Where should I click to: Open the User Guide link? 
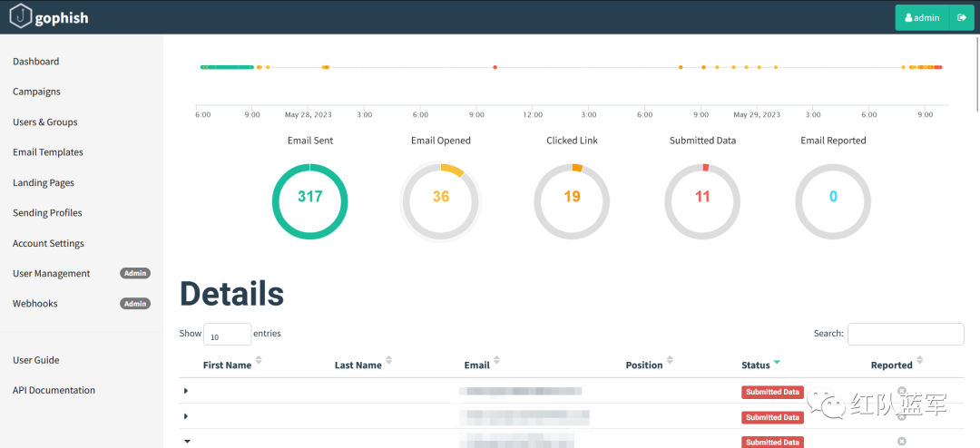click(36, 360)
